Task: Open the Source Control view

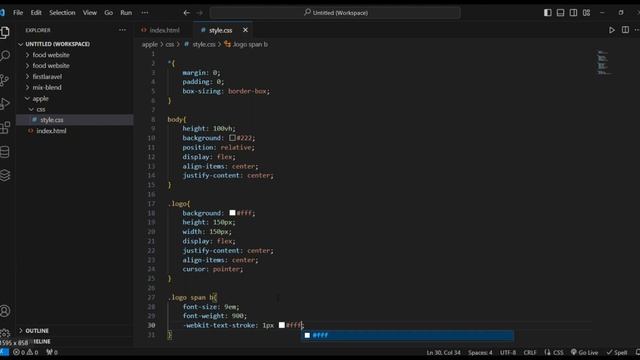Action: [x=5, y=80]
